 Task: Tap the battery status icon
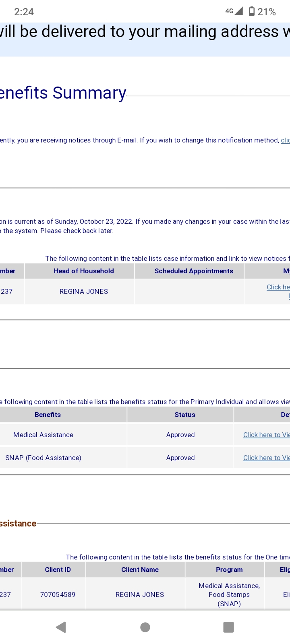click(x=252, y=11)
